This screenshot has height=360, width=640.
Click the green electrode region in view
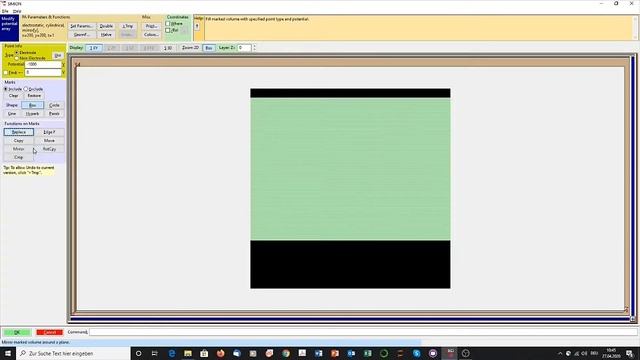point(350,169)
